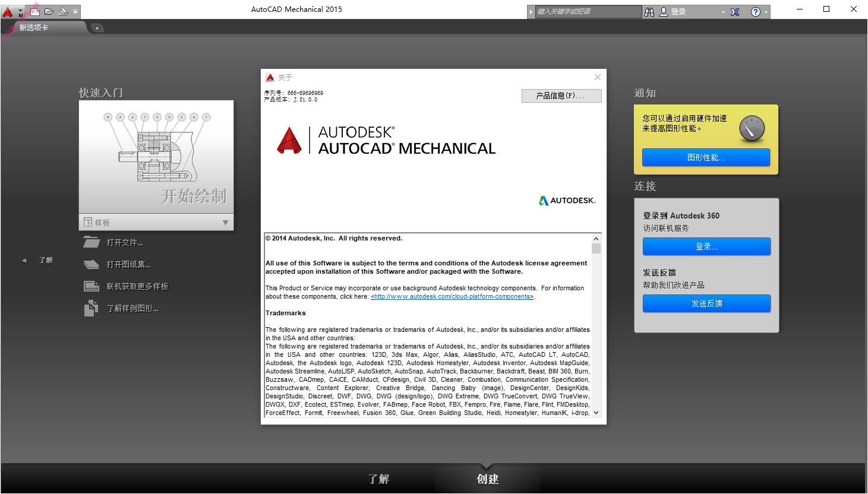868x494 pixels.
Task: Click the 联机获取更多样板 text link
Action: click(137, 286)
